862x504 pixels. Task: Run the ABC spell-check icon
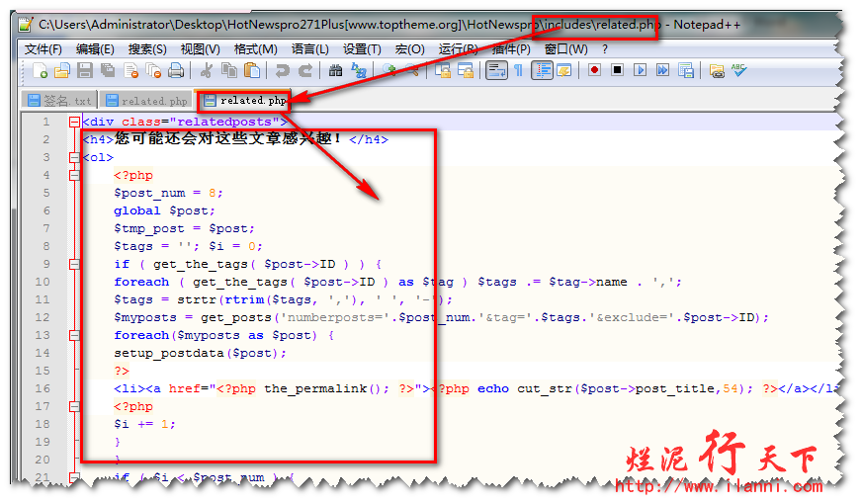738,70
